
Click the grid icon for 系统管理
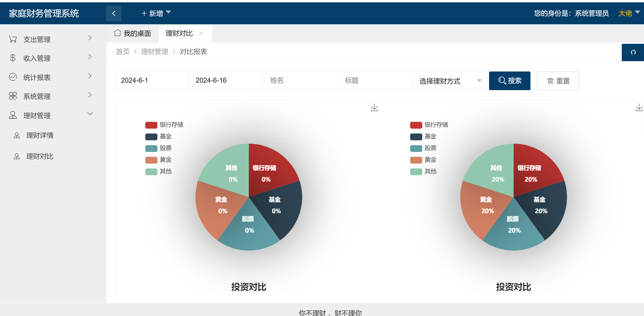[12, 96]
